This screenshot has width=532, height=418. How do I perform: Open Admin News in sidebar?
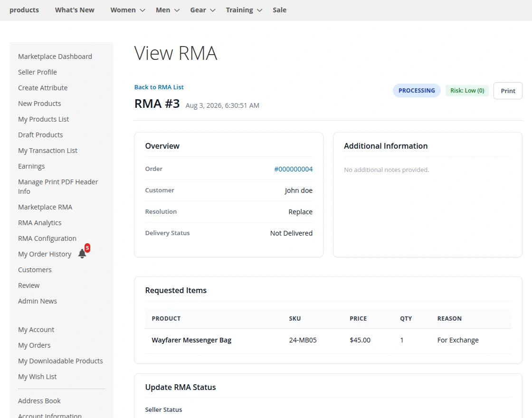(38, 301)
